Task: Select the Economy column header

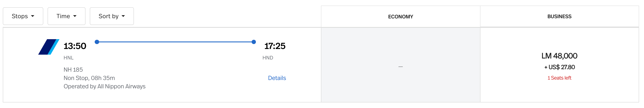Action: coord(400,17)
